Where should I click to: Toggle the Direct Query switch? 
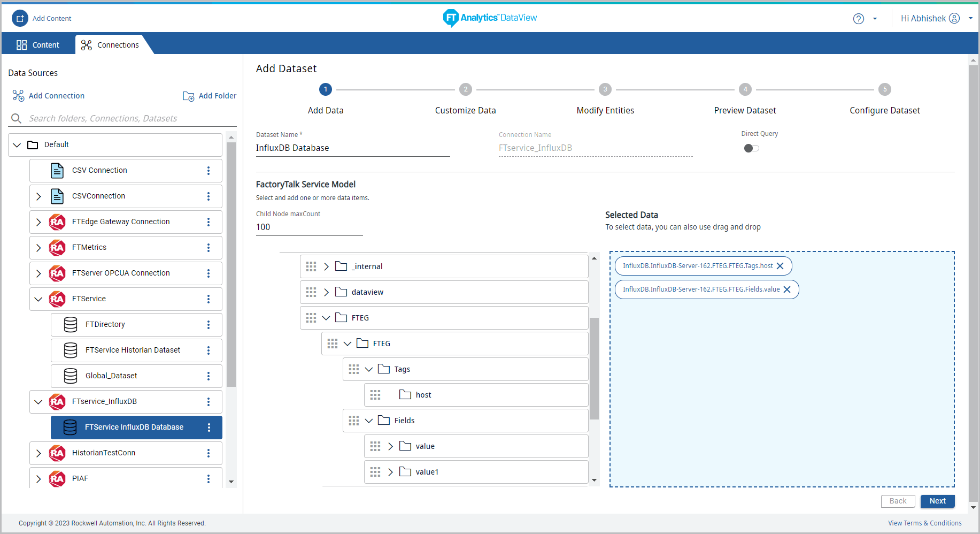(751, 148)
